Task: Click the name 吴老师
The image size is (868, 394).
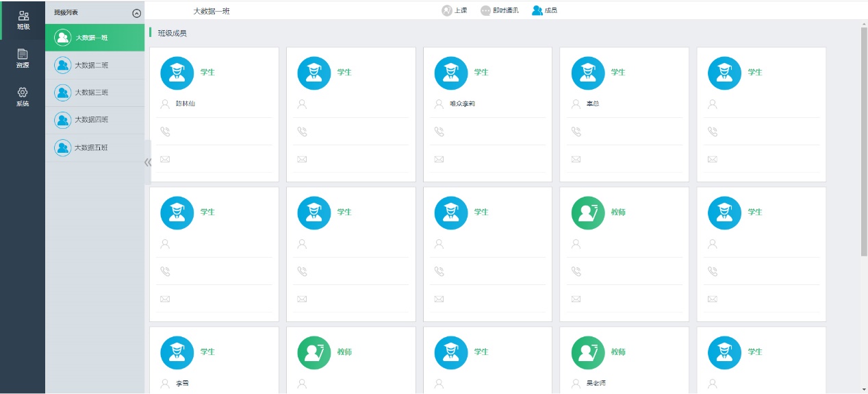Action: (596, 383)
